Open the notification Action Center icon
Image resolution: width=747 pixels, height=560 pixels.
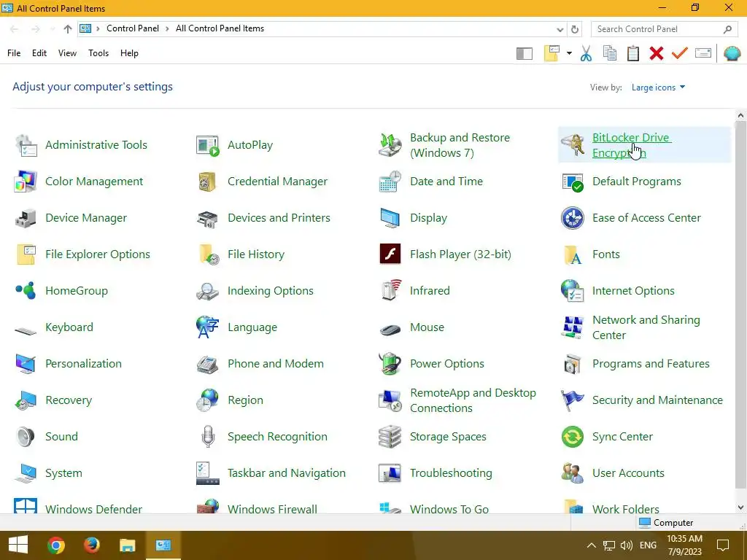(x=723, y=545)
